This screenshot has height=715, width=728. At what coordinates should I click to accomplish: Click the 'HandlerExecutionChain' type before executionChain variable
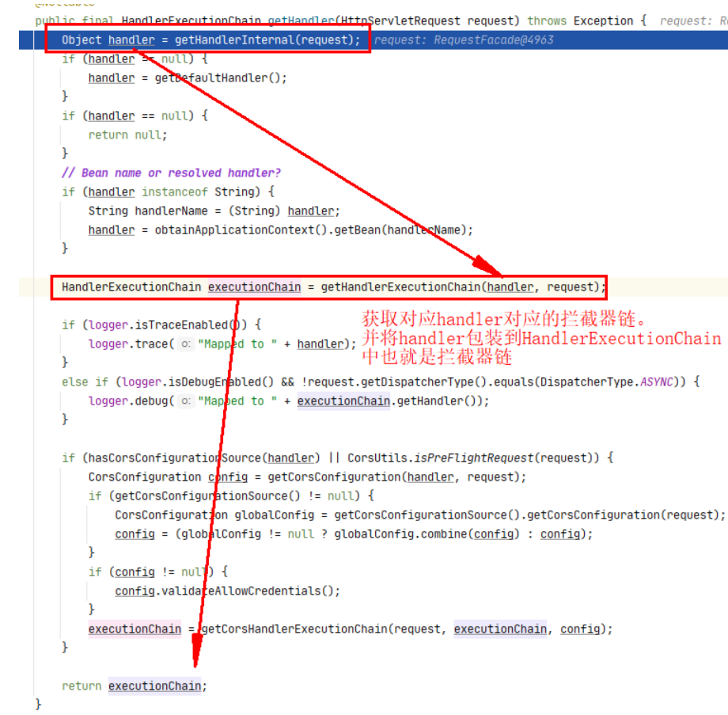(131, 287)
